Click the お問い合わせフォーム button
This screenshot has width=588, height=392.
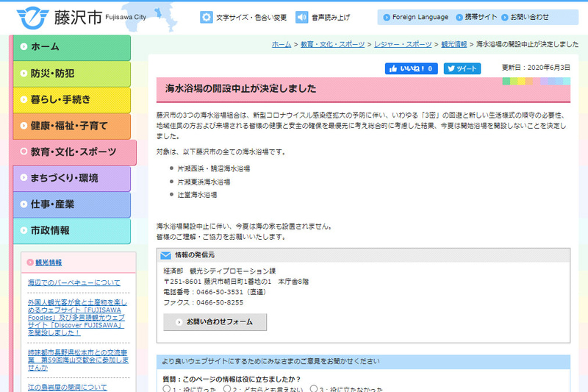tap(215, 322)
